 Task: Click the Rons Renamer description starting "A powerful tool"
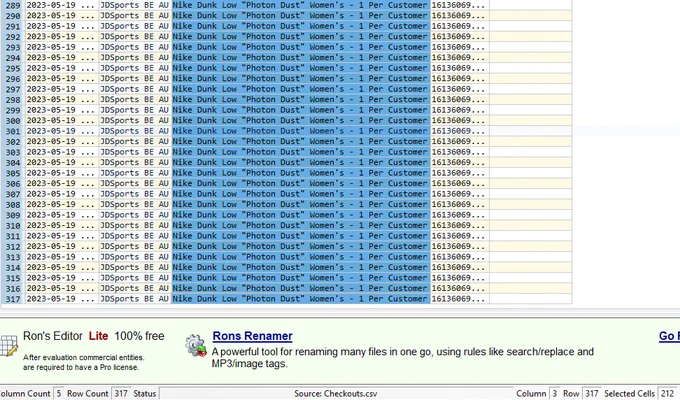coord(402,357)
